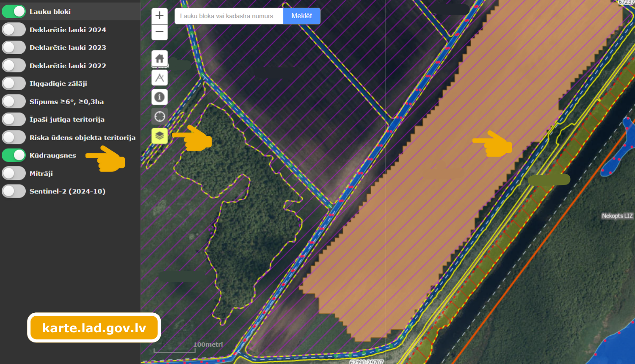
Task: Zoom out the map with minus button
Action: [160, 32]
